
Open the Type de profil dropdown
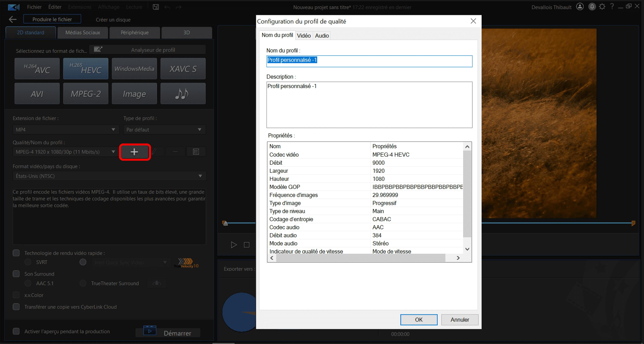point(164,130)
